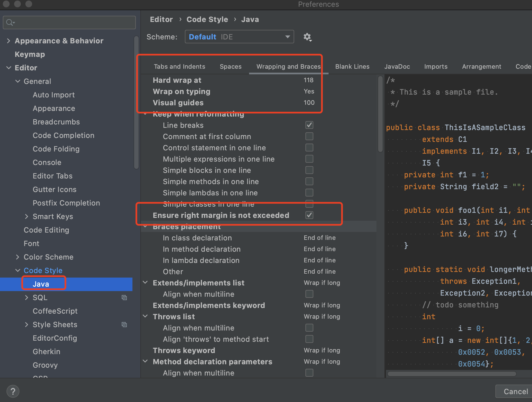Select the Font settings item
This screenshot has height=402, width=532.
coord(31,244)
